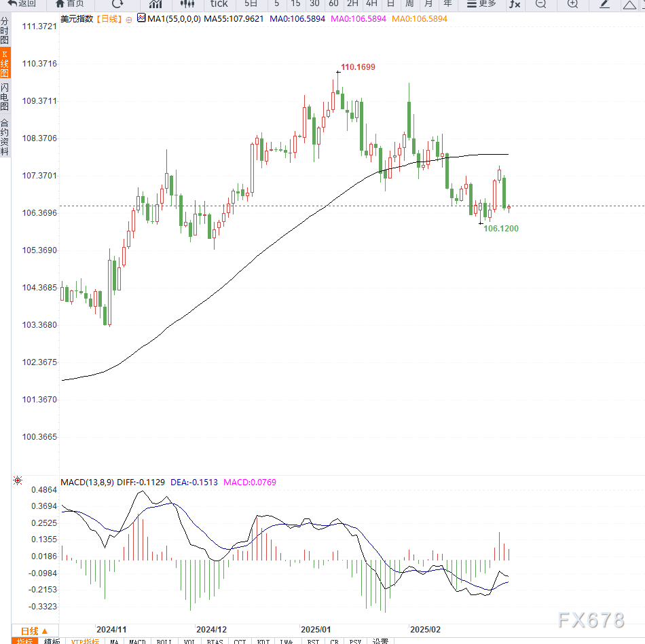
Task: Select the VOL indicator tab
Action: 189,641
